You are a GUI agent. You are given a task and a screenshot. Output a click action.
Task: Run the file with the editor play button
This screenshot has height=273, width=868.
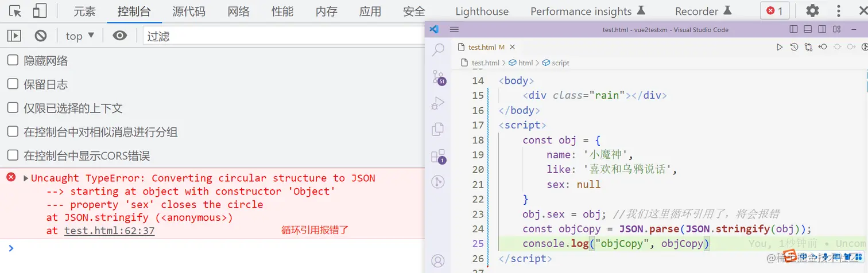(780, 47)
